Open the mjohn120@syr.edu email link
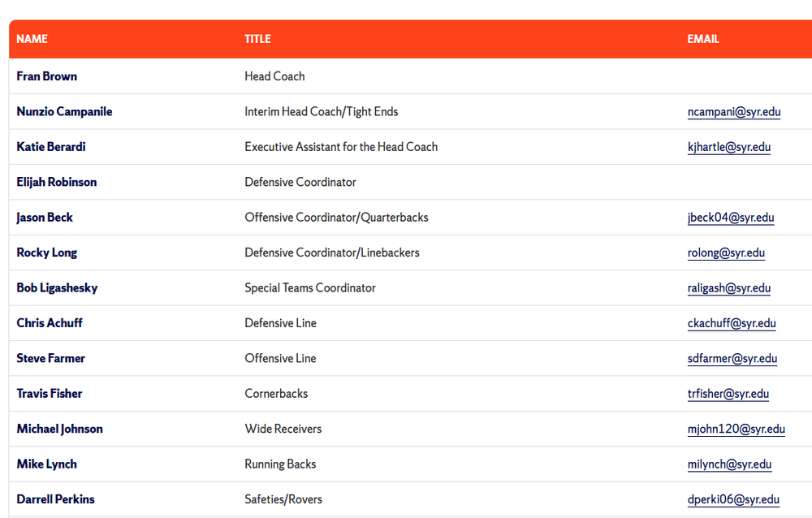 pyautogui.click(x=736, y=429)
